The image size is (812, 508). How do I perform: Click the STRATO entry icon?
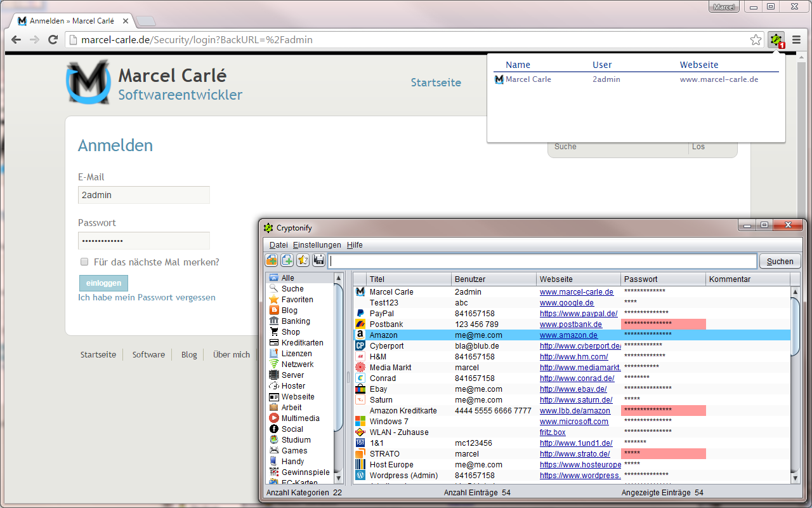coord(360,454)
